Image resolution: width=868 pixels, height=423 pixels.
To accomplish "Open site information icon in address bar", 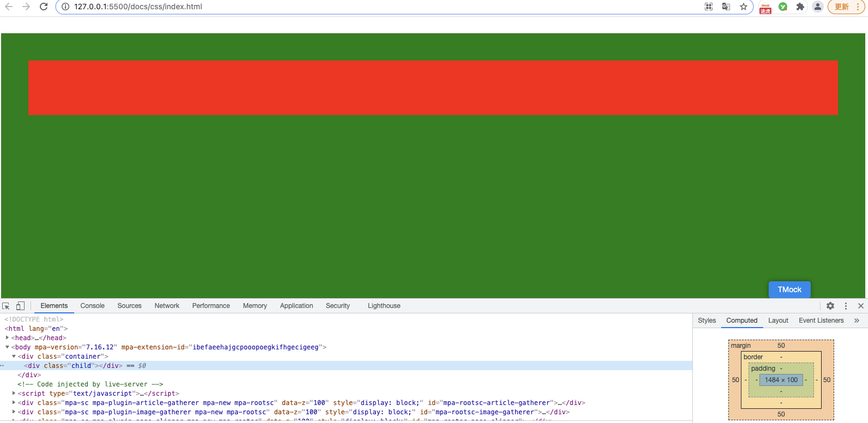I will point(65,7).
